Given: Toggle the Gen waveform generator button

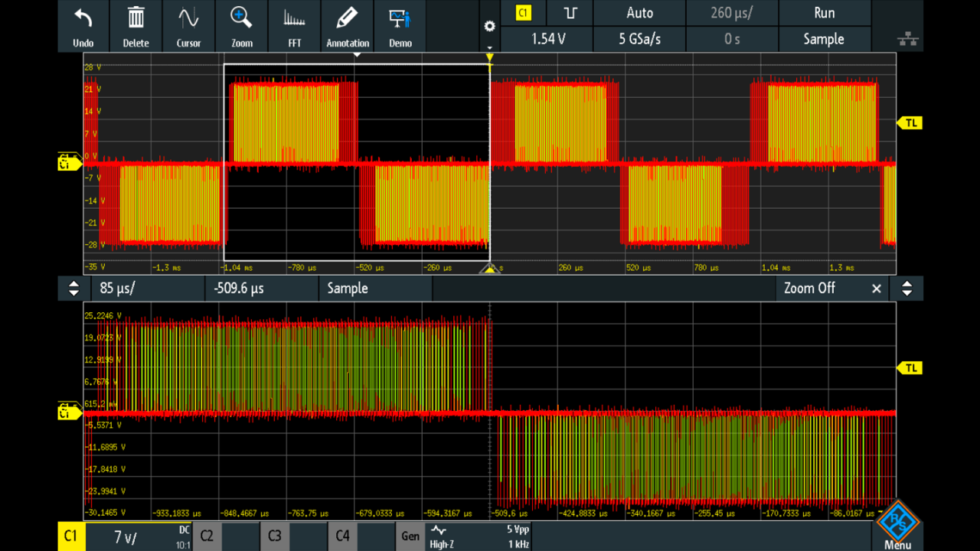Looking at the screenshot, I should point(410,536).
